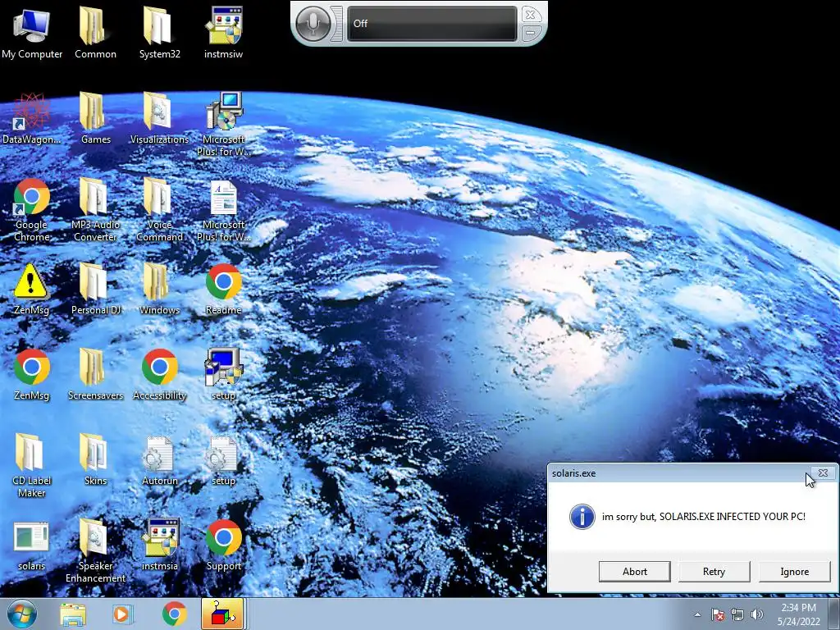Screen dimensions: 840x630
Task: Select the Windows folder icon
Action: 160,290
